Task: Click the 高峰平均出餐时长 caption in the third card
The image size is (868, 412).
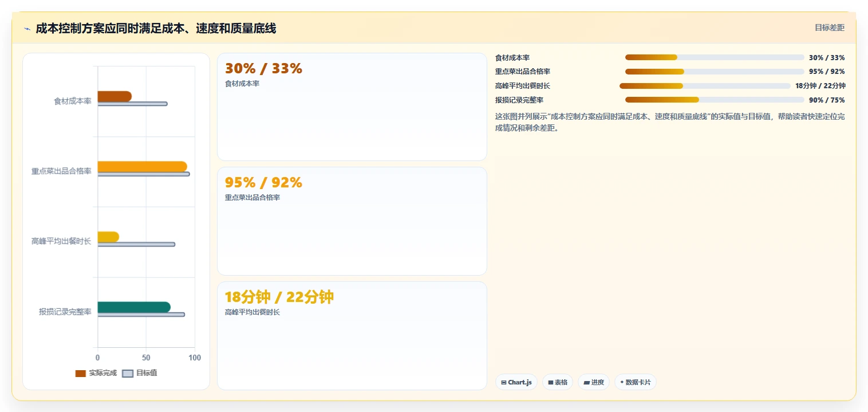Action: (252, 312)
